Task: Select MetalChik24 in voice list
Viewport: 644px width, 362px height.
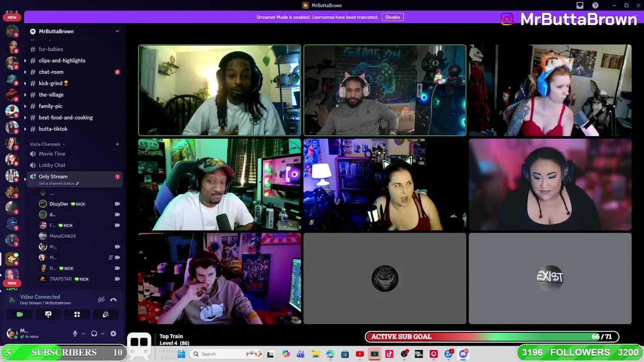Action: click(62, 236)
